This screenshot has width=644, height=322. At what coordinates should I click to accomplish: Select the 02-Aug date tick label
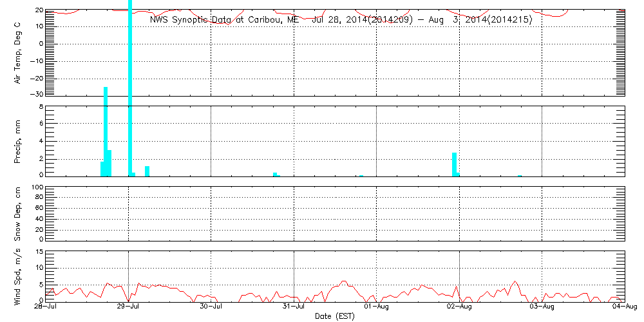tap(459, 307)
